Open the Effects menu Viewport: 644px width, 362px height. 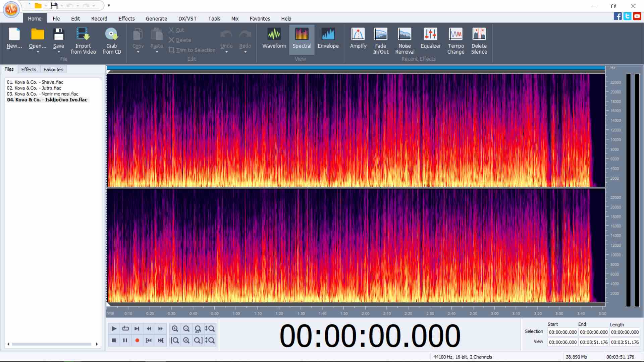pos(126,19)
